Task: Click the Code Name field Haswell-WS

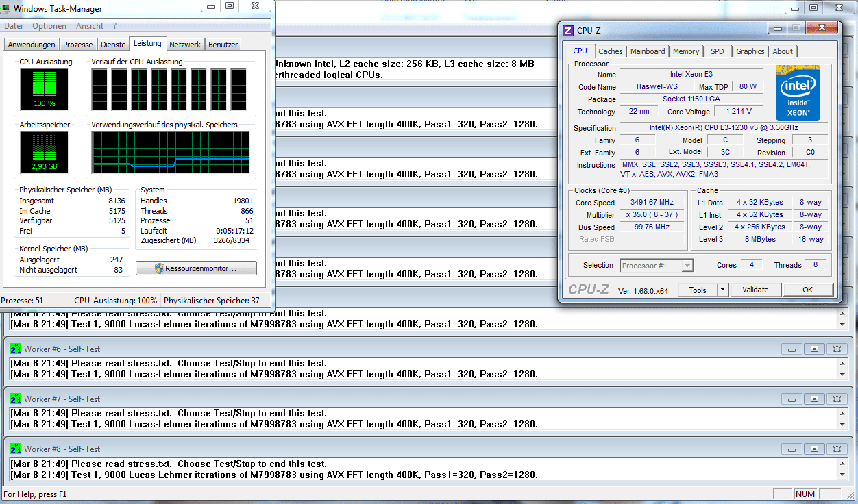Action: 657,87
